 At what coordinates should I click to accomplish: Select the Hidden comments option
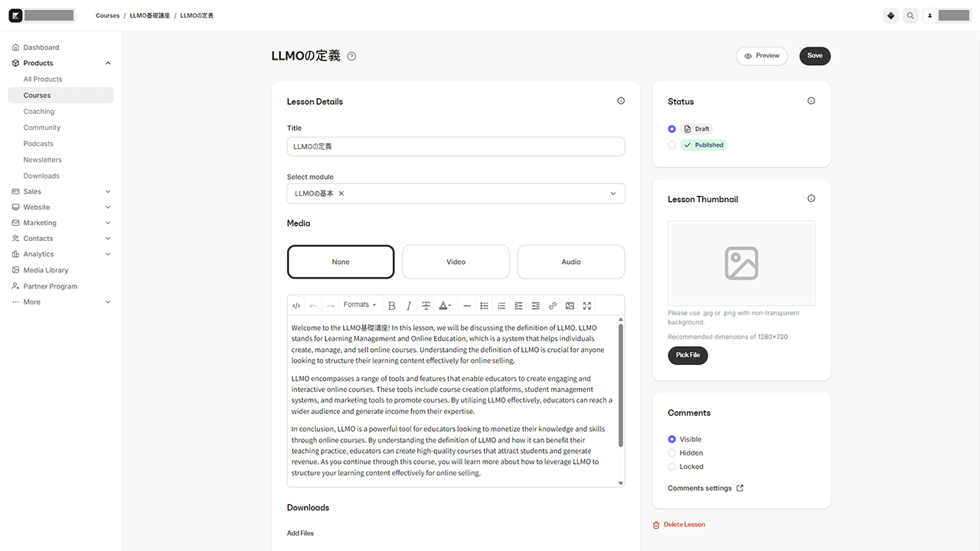(x=672, y=453)
